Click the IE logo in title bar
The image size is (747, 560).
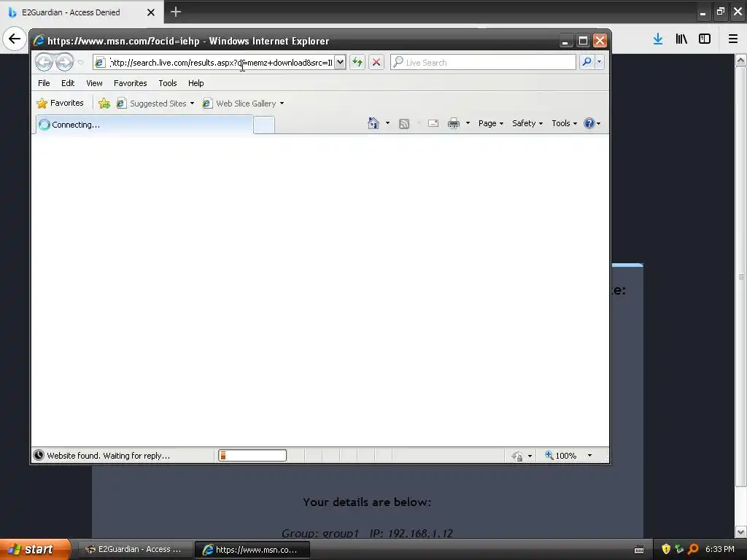(x=39, y=41)
